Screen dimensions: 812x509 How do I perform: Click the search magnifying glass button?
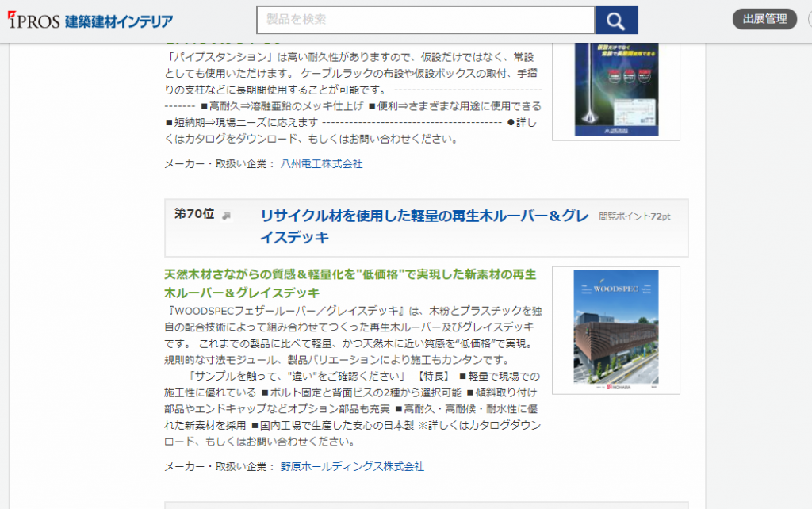(616, 20)
